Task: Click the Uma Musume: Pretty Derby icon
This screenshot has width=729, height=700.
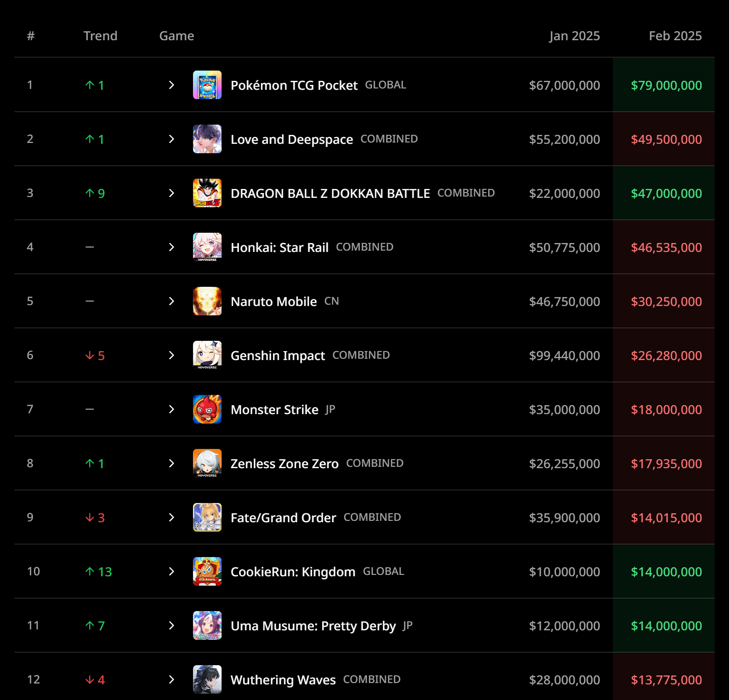Action: pyautogui.click(x=207, y=625)
